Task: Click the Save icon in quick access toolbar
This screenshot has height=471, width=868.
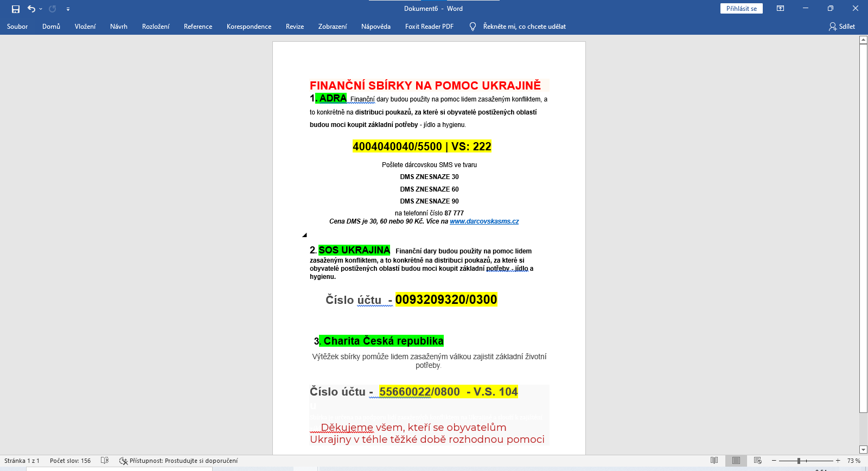Action: (16, 9)
